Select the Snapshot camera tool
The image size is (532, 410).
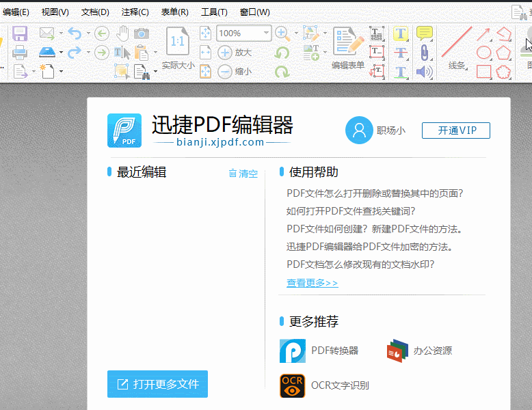pyautogui.click(x=142, y=33)
